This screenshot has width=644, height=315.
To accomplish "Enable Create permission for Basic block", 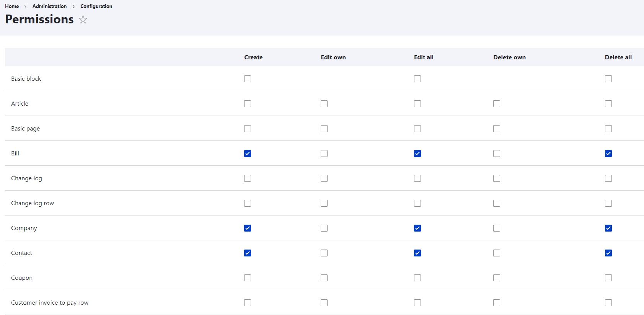I will [x=248, y=79].
